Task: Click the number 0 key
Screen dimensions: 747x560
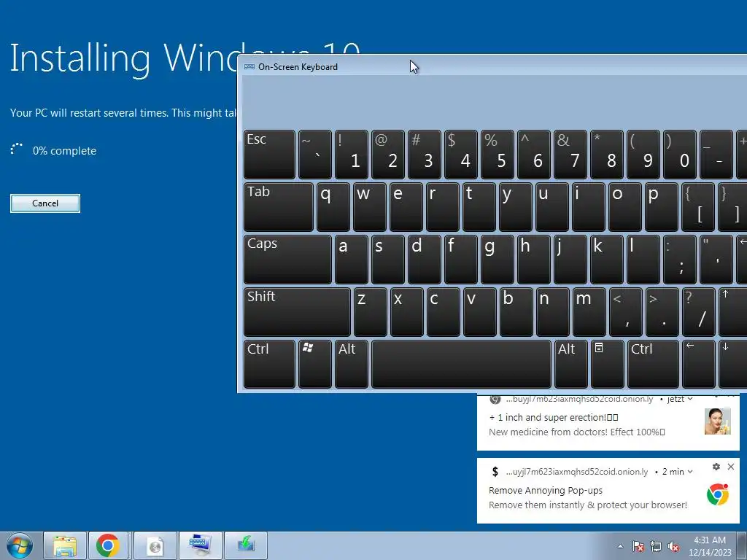Action: (680, 155)
